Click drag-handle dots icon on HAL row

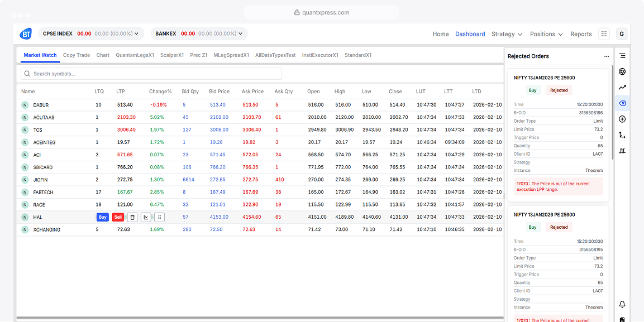tap(160, 218)
